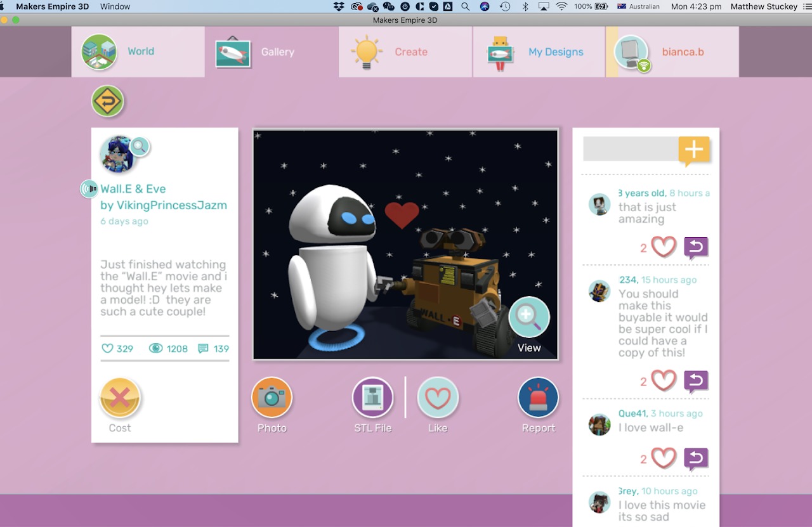Image resolution: width=812 pixels, height=527 pixels.
Task: Open the Dropbox menu bar icon
Action: pyautogui.click(x=339, y=6)
